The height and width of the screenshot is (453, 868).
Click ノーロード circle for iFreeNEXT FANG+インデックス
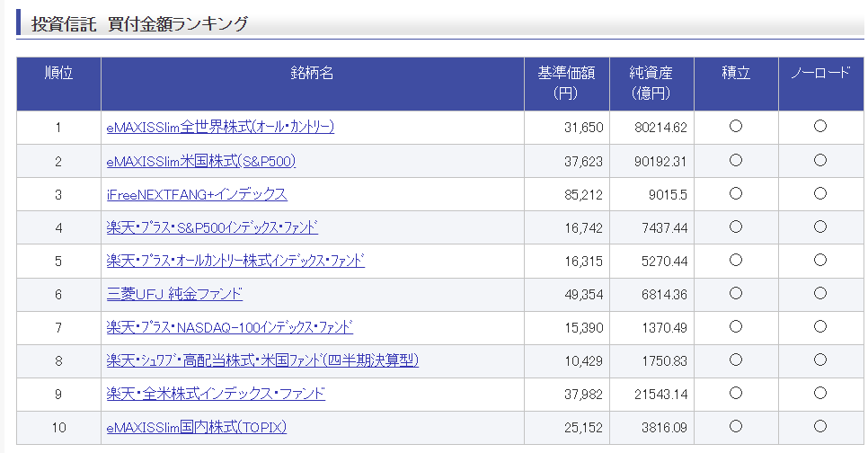(819, 193)
